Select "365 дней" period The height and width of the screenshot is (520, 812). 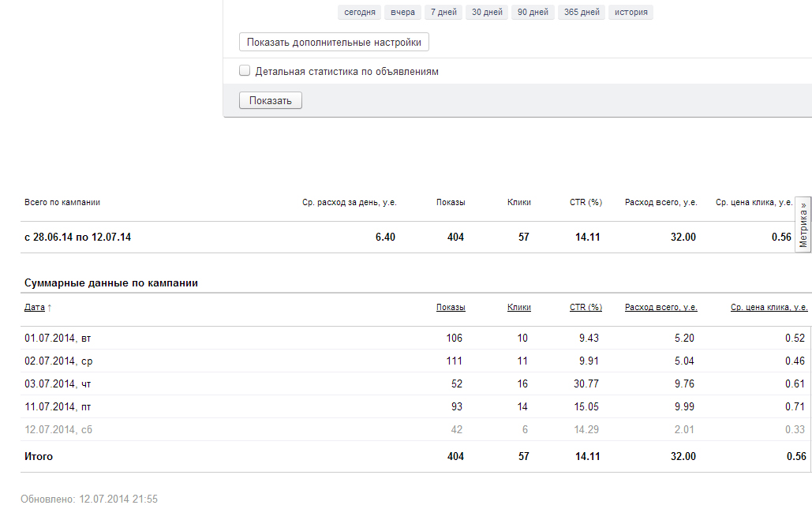[582, 13]
